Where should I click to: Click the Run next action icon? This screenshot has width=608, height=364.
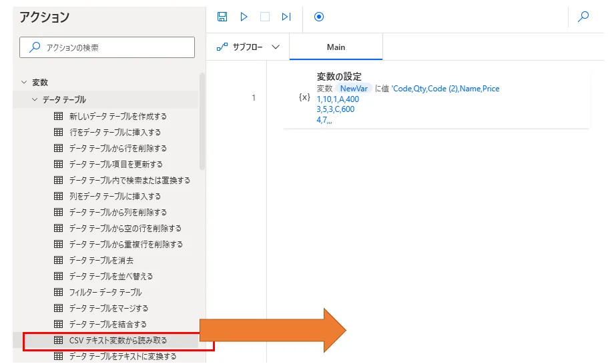point(286,17)
